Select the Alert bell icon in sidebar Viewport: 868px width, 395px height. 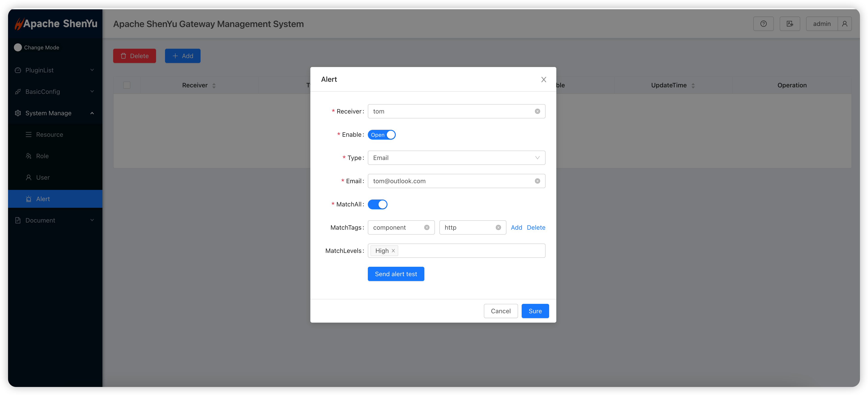(x=29, y=199)
